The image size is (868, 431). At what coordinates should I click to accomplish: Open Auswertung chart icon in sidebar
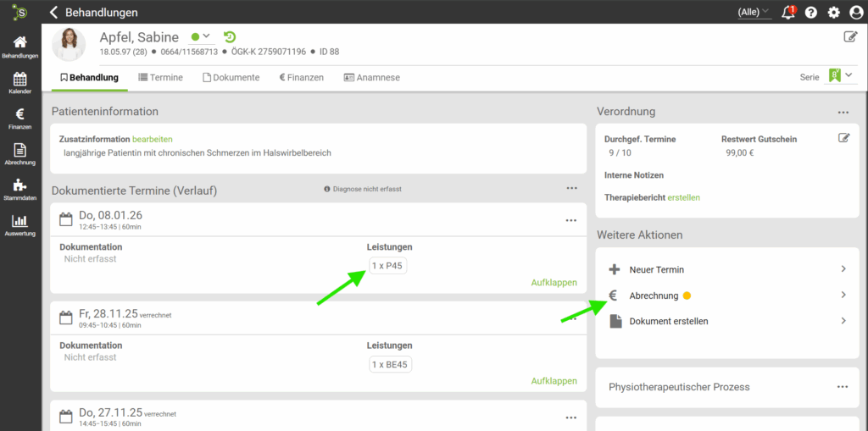click(x=20, y=224)
